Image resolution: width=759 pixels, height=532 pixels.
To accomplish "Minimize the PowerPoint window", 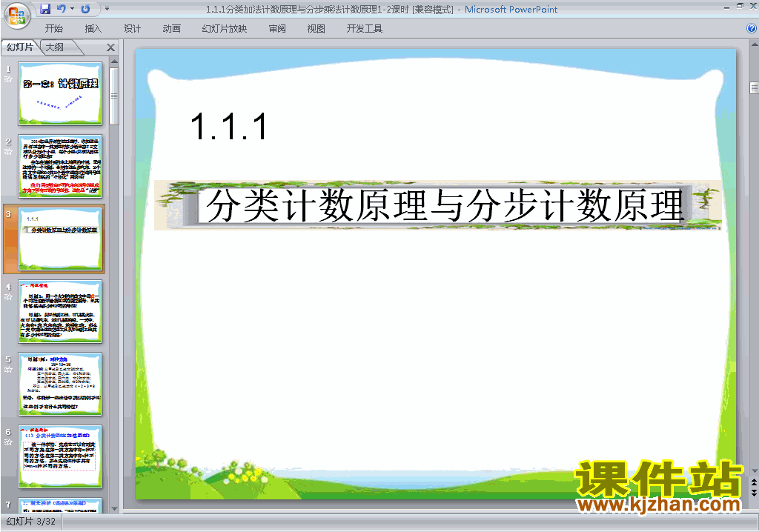I will pos(726,7).
